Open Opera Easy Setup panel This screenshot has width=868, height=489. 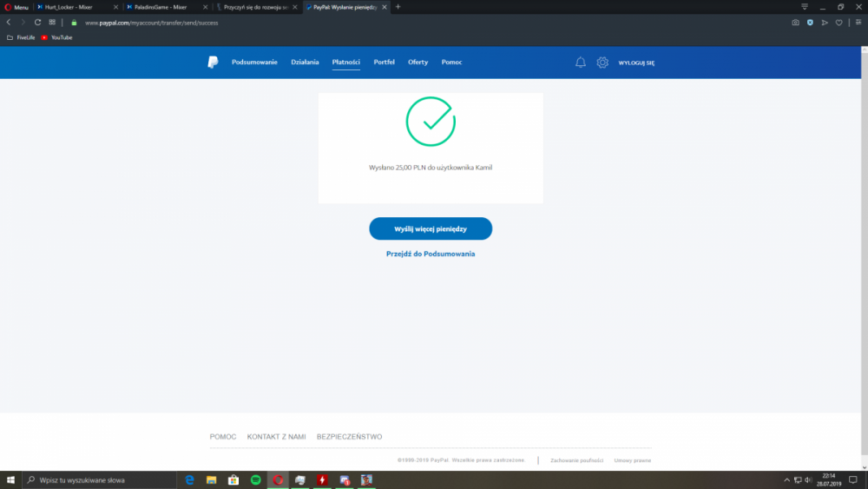pos(858,23)
